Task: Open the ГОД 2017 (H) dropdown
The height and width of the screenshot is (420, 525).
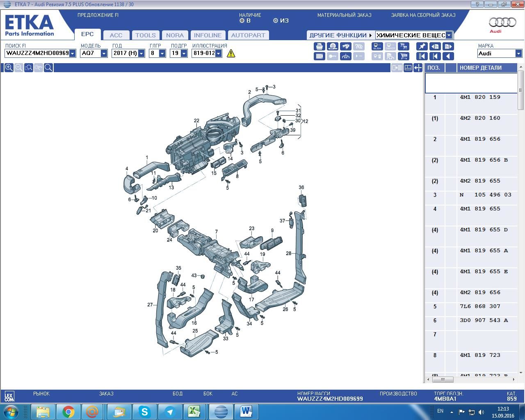Action: tap(142, 53)
